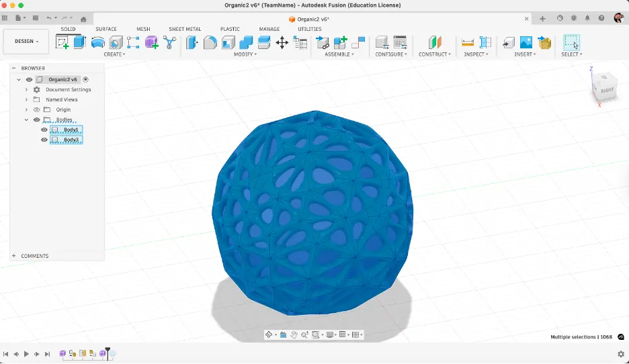The height and width of the screenshot is (364, 629).
Task: Show the Origin folder via eye icon
Action: point(36,109)
